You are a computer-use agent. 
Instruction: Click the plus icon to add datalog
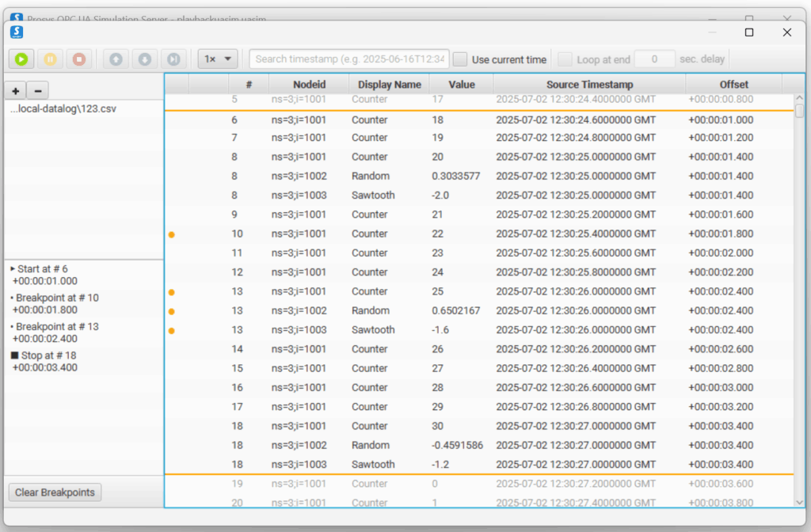pos(16,90)
